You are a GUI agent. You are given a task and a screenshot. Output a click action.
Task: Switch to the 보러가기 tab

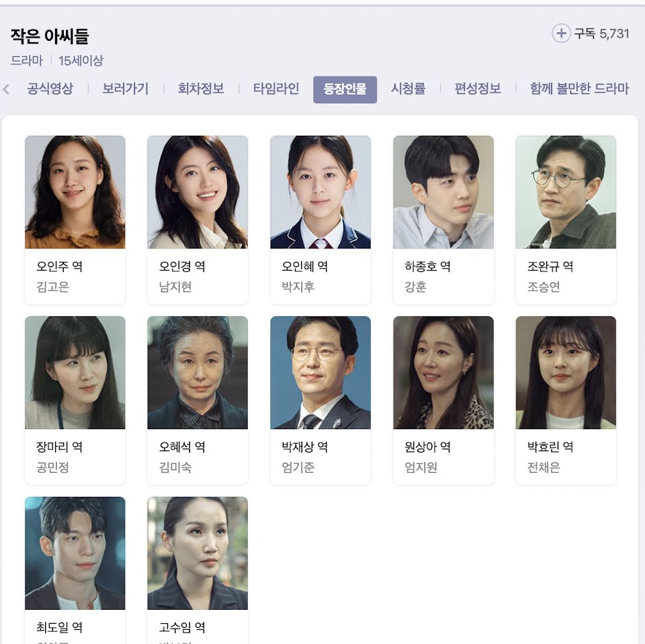pos(125,89)
